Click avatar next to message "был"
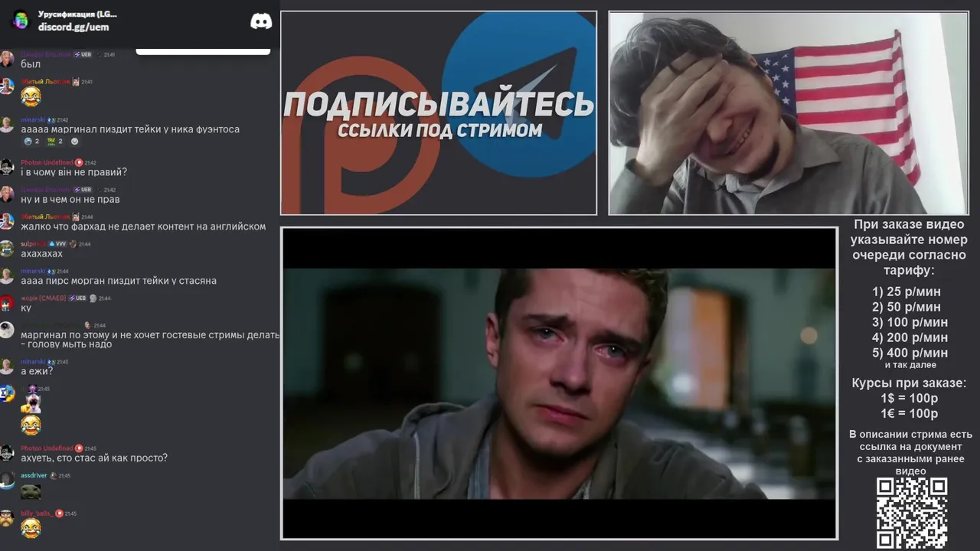Screen dimensions: 980x551 7,59
